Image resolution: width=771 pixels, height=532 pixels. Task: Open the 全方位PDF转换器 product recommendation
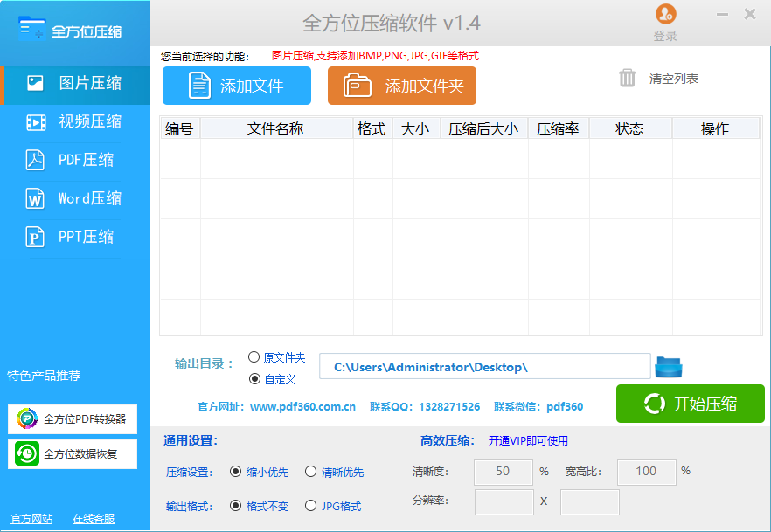coord(73,419)
